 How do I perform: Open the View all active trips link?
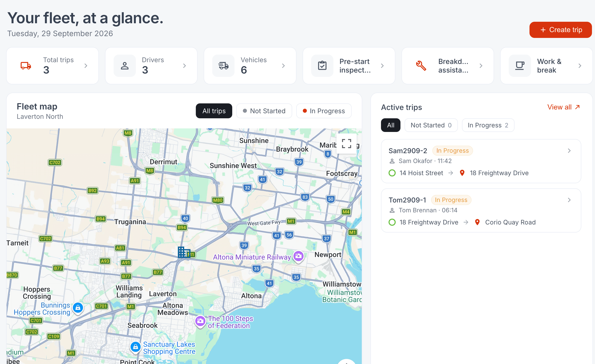pyautogui.click(x=564, y=107)
